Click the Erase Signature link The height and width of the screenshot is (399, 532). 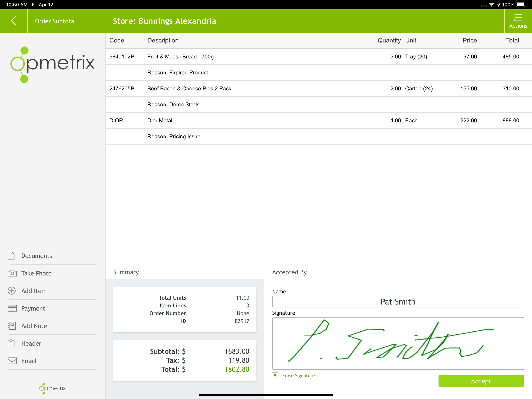pos(298,375)
